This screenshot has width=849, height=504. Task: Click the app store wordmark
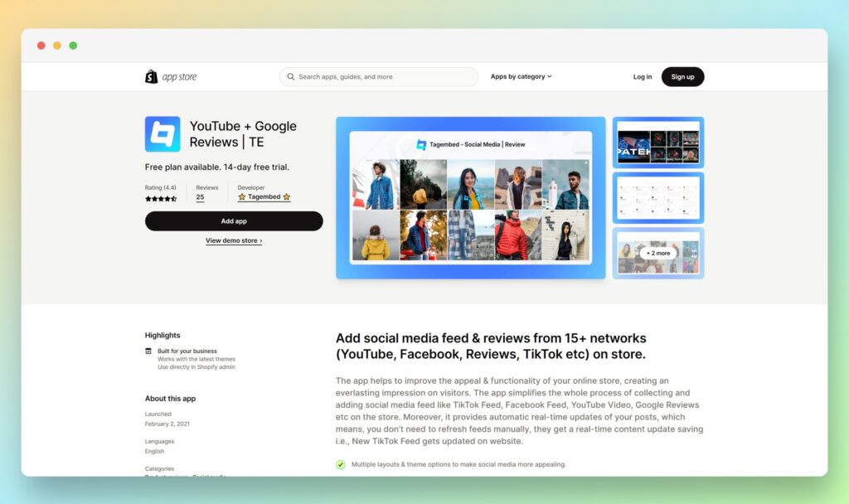[x=179, y=77]
